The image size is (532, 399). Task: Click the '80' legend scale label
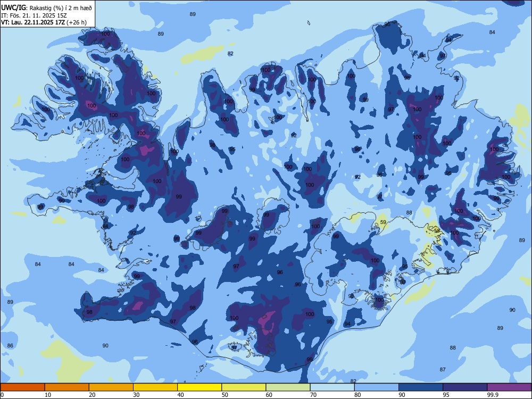coord(358,395)
